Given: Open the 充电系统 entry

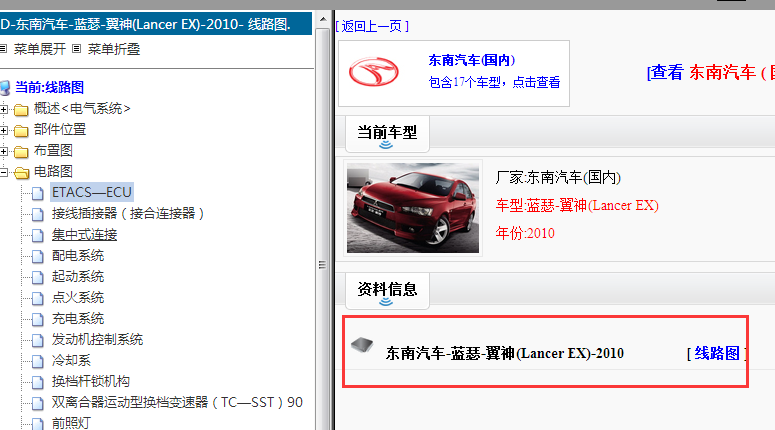Looking at the screenshot, I should (x=78, y=318).
